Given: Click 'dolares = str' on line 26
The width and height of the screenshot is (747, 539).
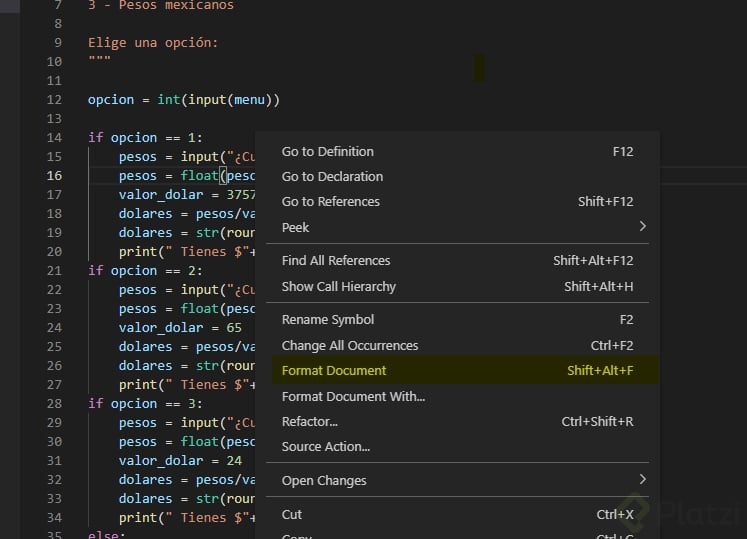Looking at the screenshot, I should point(169,366).
